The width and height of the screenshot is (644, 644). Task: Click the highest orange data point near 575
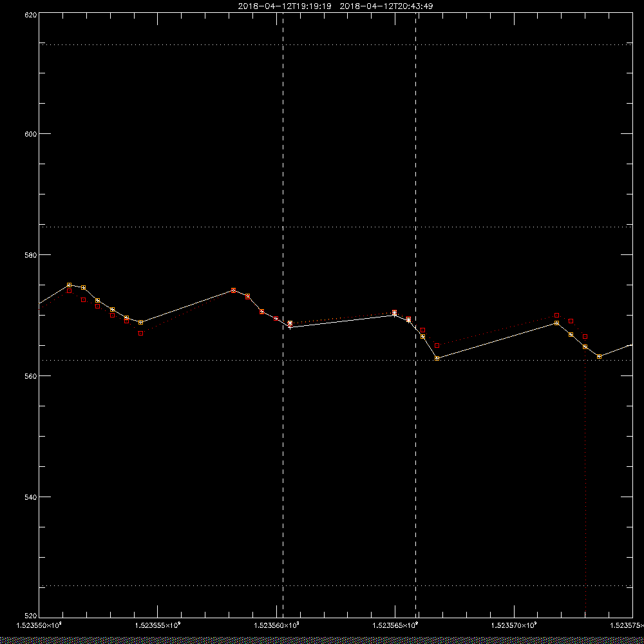coord(69,285)
